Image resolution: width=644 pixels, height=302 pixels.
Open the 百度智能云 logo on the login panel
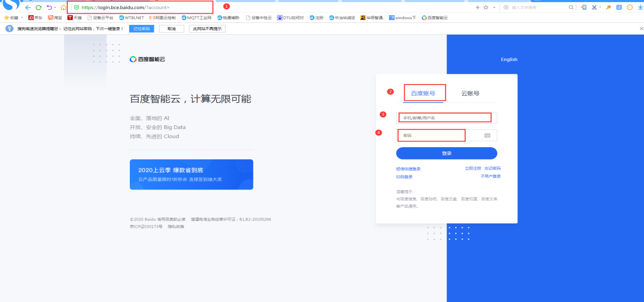click(148, 59)
